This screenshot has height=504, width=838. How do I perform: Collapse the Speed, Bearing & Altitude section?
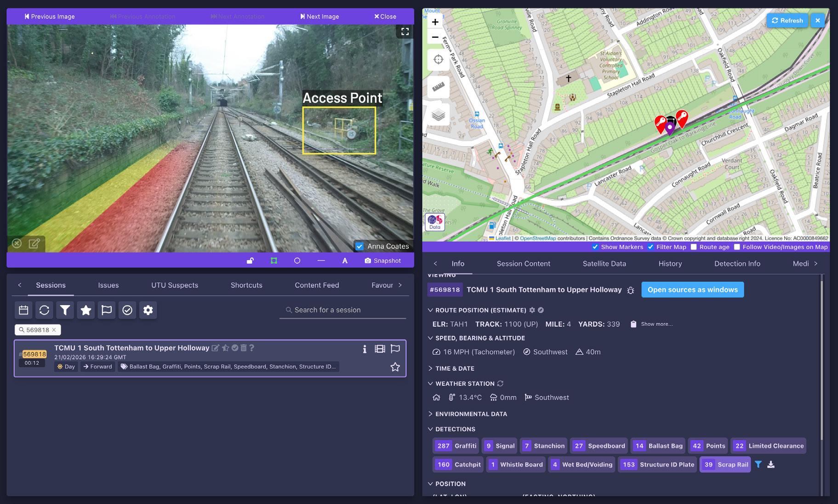pyautogui.click(x=430, y=338)
